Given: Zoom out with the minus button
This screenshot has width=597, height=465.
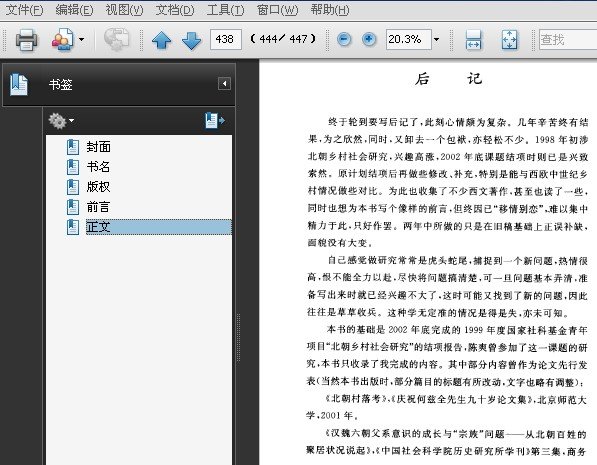Looking at the screenshot, I should (x=344, y=39).
